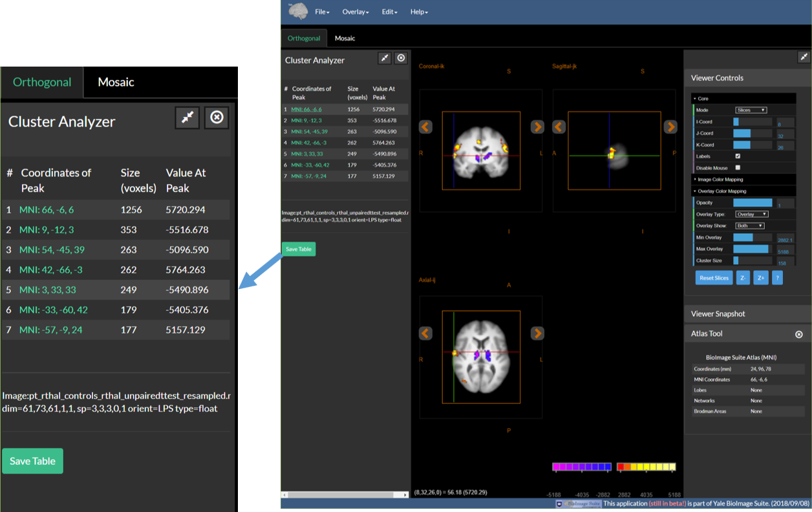Go to previous coronal slice arrow

tap(425, 127)
